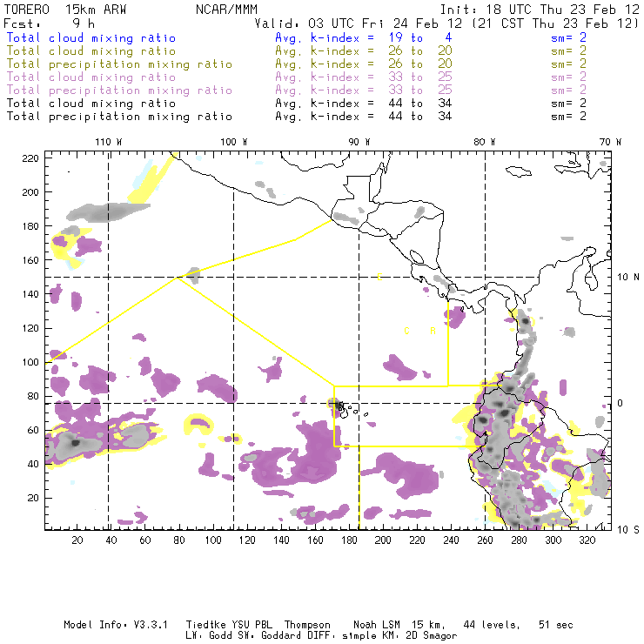This screenshot has height=644, width=644.
Task: Click the "110 W" longitude label
Action: point(109,142)
